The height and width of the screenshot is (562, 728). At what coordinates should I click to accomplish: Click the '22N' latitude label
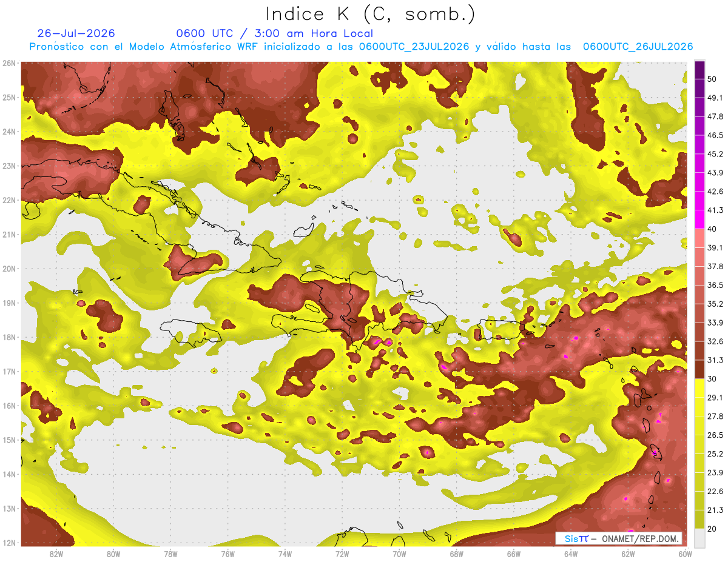(9, 200)
